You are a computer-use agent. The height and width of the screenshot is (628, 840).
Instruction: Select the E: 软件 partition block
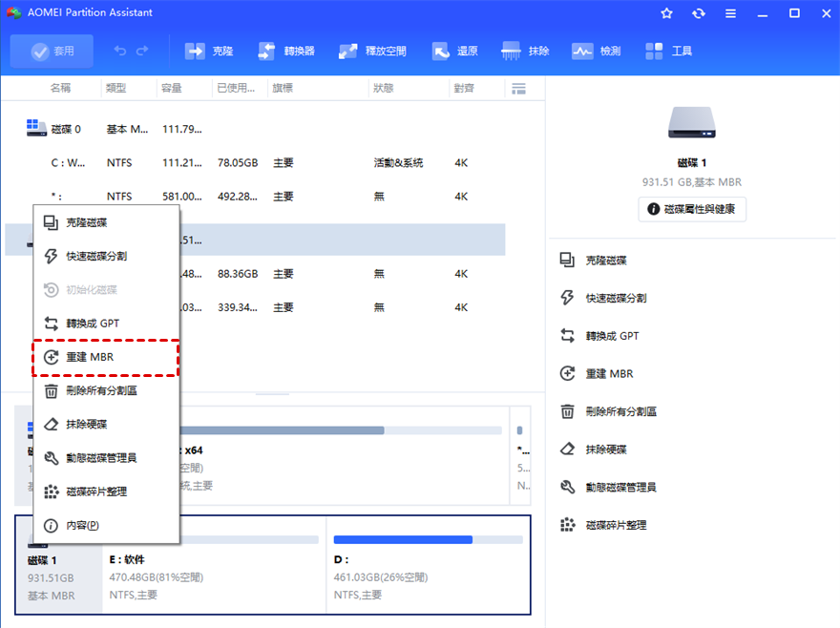click(x=214, y=565)
